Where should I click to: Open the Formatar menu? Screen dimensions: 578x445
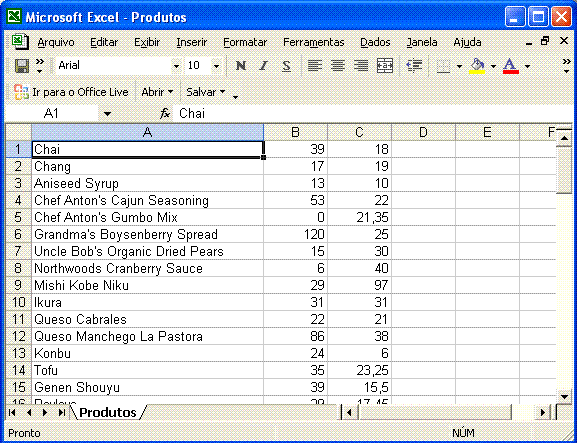[x=245, y=42]
